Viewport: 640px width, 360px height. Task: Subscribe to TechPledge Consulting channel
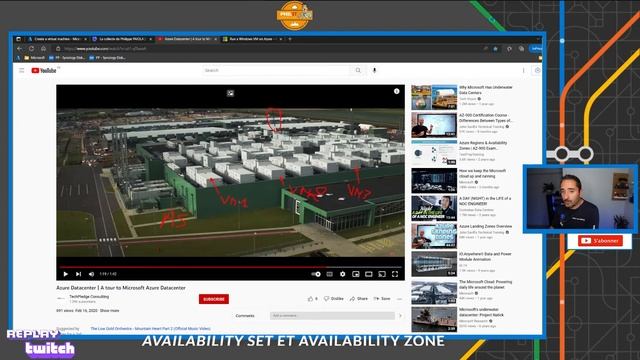point(214,299)
